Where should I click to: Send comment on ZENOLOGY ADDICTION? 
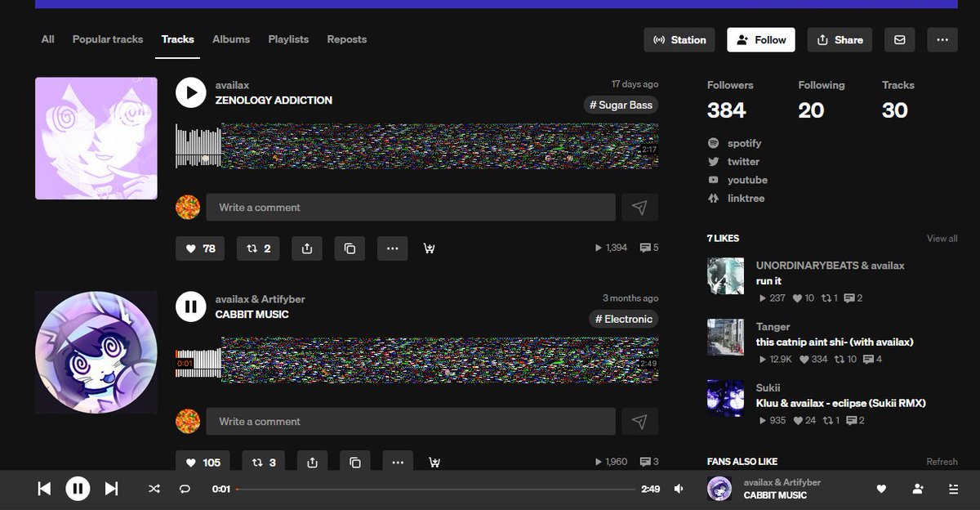[639, 208]
